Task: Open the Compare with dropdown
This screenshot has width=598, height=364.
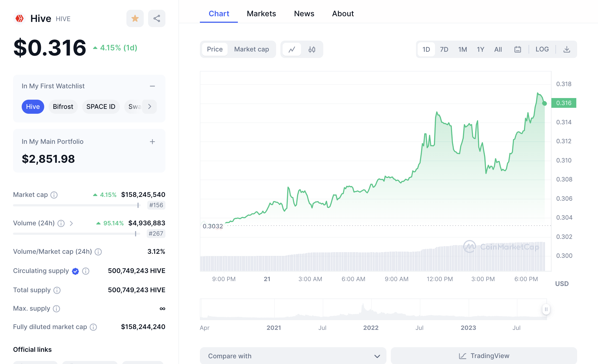Action: click(x=293, y=356)
